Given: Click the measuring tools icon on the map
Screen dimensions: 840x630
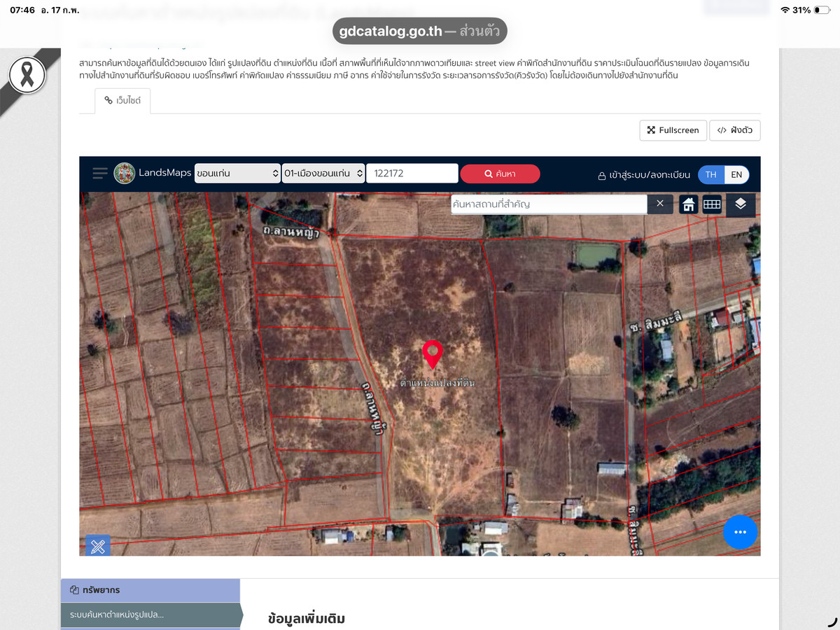Looking at the screenshot, I should (98, 546).
